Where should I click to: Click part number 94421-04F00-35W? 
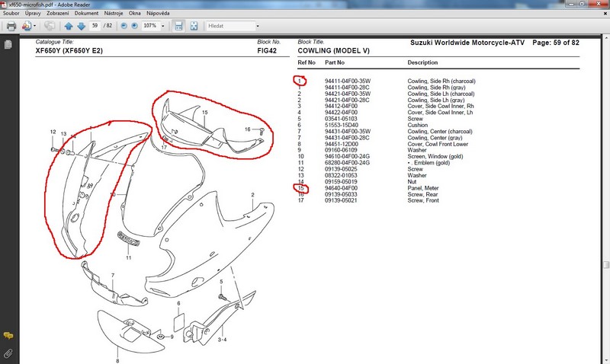click(348, 94)
